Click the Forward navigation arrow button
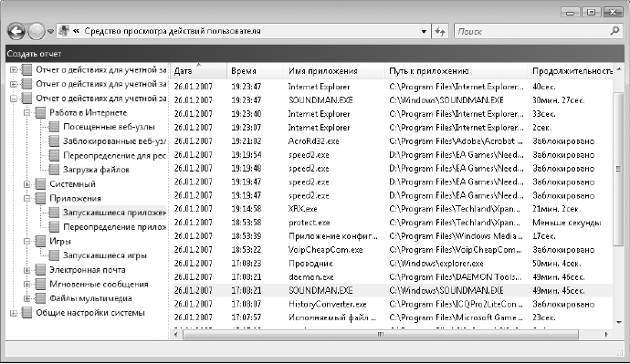Viewport: 630px width, 364px height. pos(36,31)
